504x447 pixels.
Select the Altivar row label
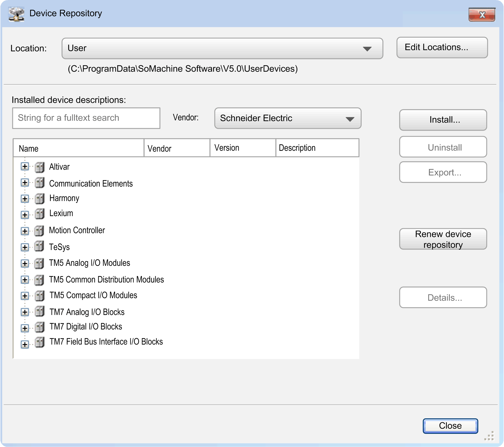59,167
